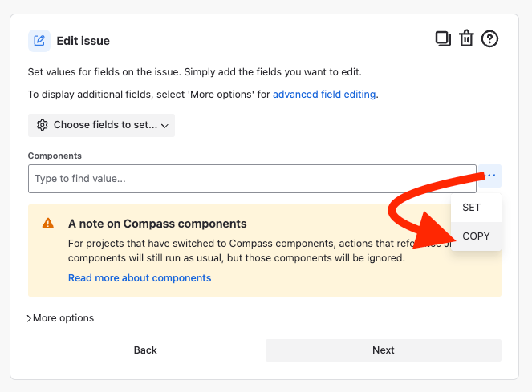
Task: Click the Components field label
Action: (x=55, y=156)
